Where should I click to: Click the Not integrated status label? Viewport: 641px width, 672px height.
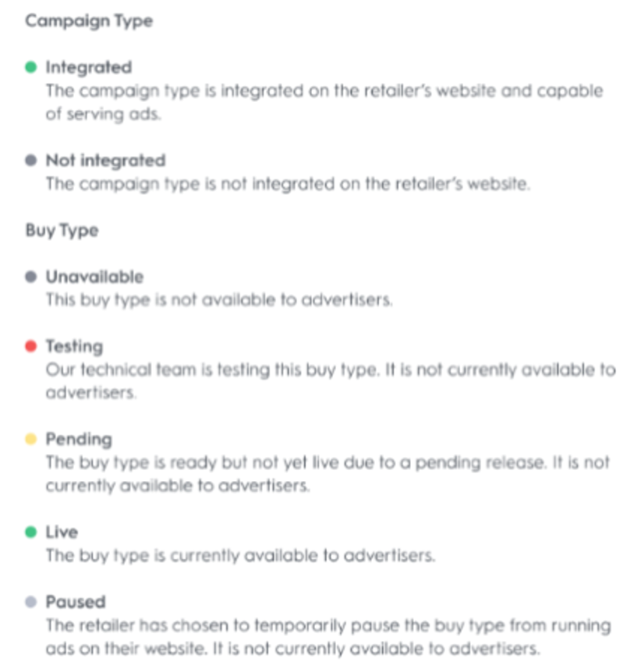pyautogui.click(x=105, y=161)
